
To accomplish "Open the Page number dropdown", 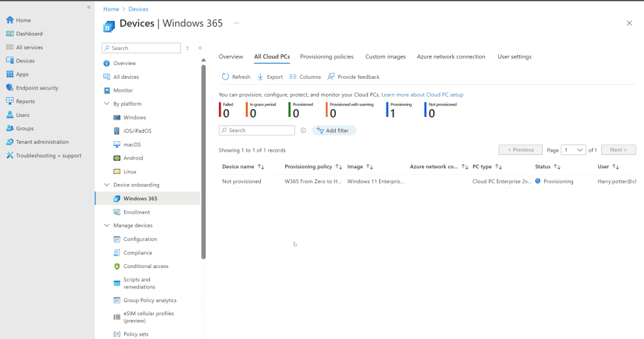I will (x=574, y=150).
